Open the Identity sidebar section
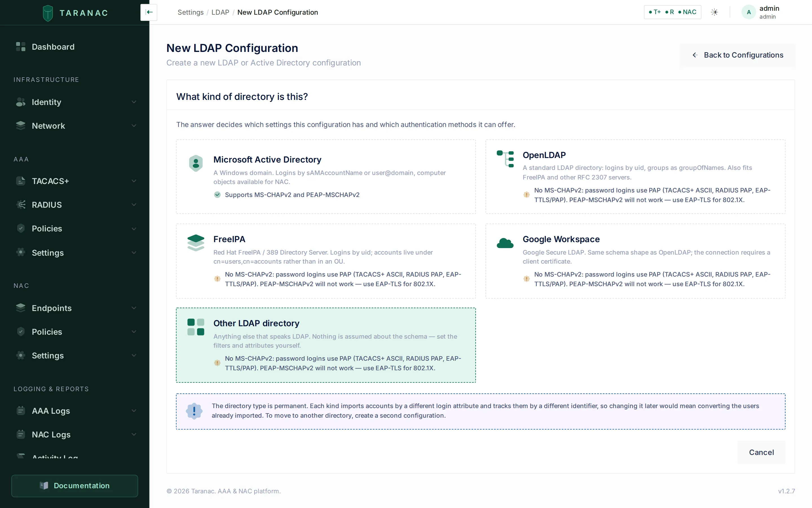 [74, 102]
